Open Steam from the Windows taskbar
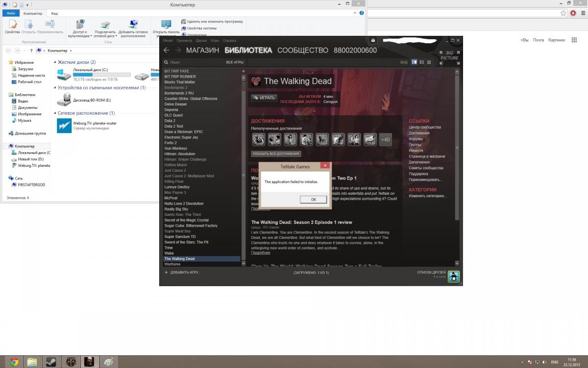Image resolution: width=588 pixels, height=368 pixels. pyautogui.click(x=50, y=362)
